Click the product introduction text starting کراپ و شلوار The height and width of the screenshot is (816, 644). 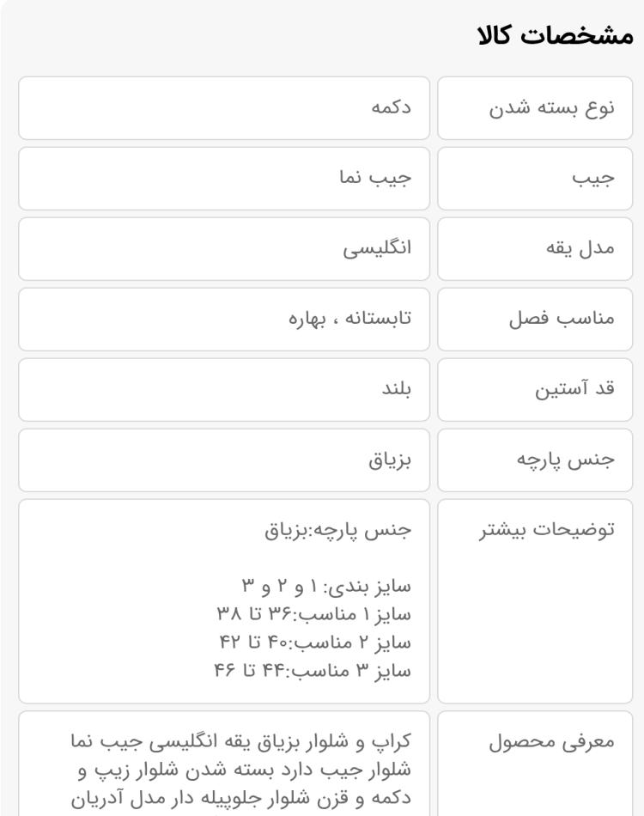pyautogui.click(x=240, y=770)
